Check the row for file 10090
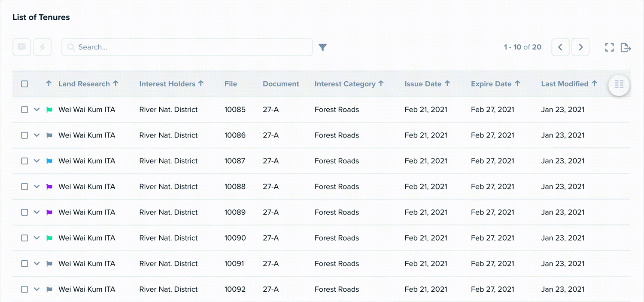Viewport: 644px width, 302px height. click(x=24, y=238)
